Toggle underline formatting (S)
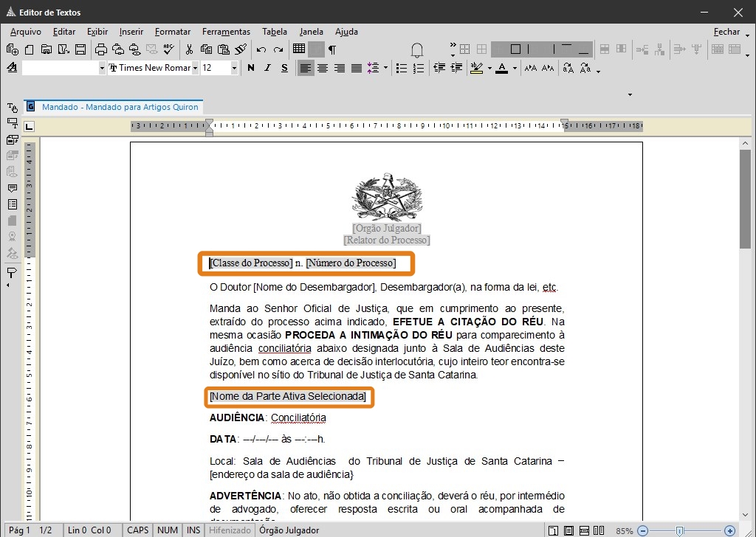The height and width of the screenshot is (537, 756). click(x=284, y=68)
